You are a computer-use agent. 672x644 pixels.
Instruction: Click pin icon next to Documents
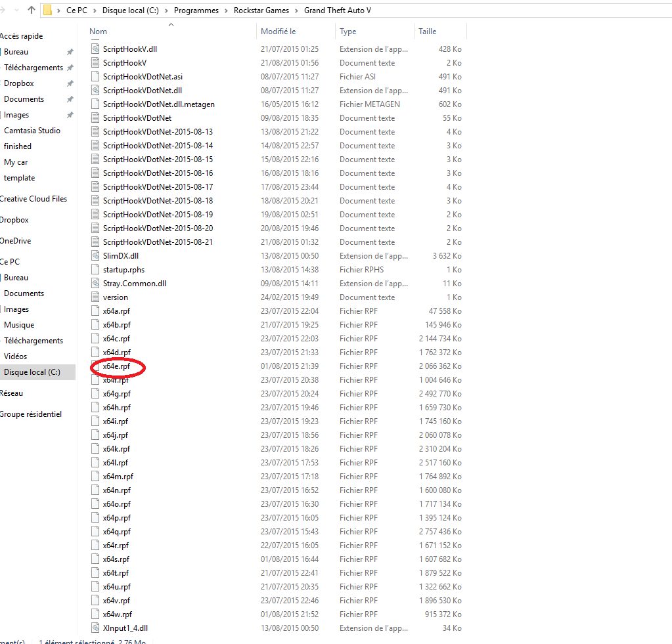(x=70, y=99)
